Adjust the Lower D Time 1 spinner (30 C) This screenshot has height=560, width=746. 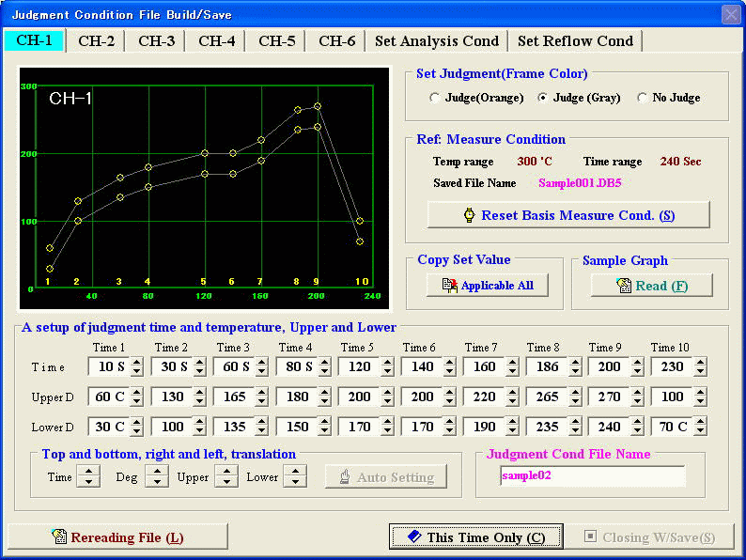[136, 427]
